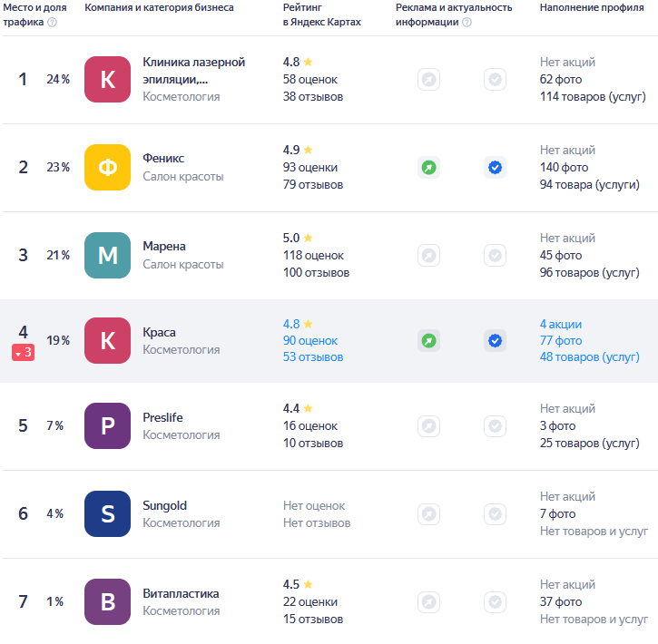Click the 'Наполнение профиля' column header
The width and height of the screenshot is (658, 644).
[592, 7]
